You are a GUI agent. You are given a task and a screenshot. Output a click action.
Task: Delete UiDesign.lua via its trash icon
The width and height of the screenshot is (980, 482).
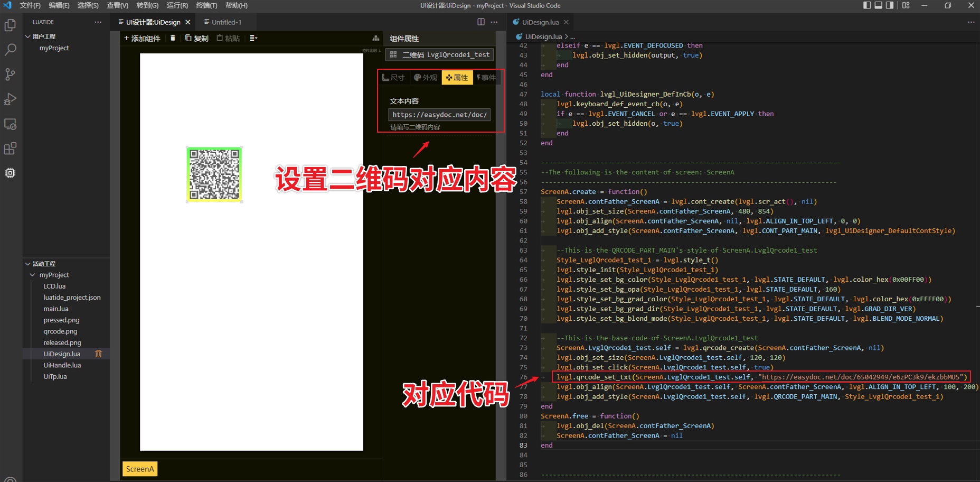click(x=98, y=354)
